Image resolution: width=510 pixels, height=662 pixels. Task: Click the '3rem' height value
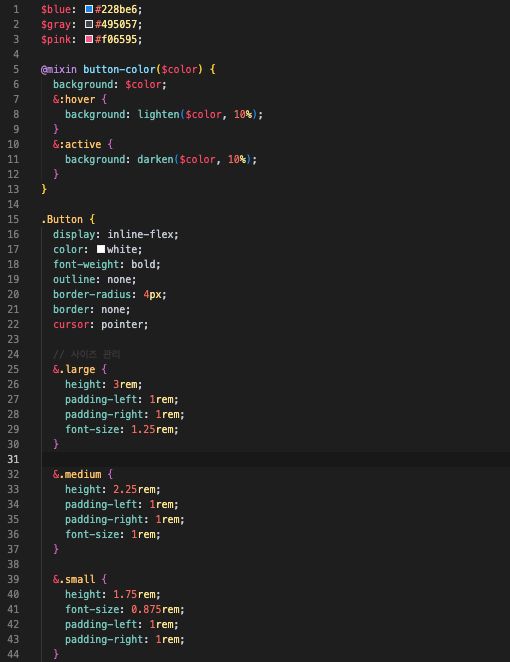point(125,384)
